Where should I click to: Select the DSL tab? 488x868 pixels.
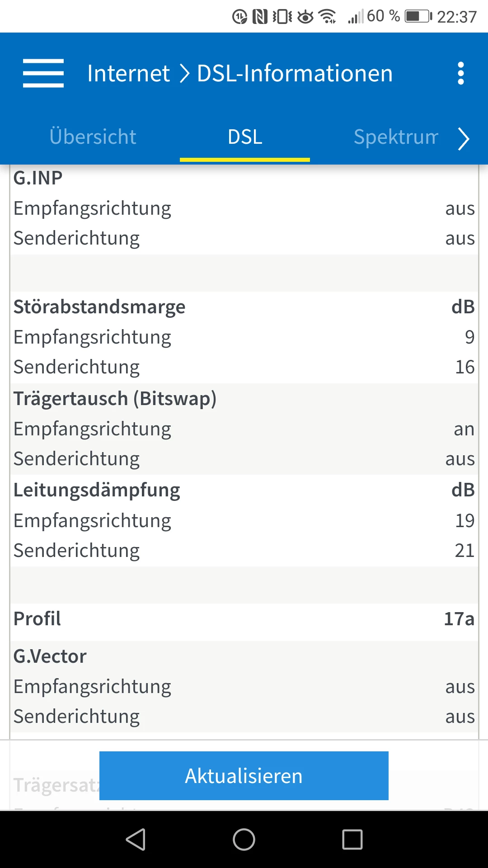click(245, 137)
